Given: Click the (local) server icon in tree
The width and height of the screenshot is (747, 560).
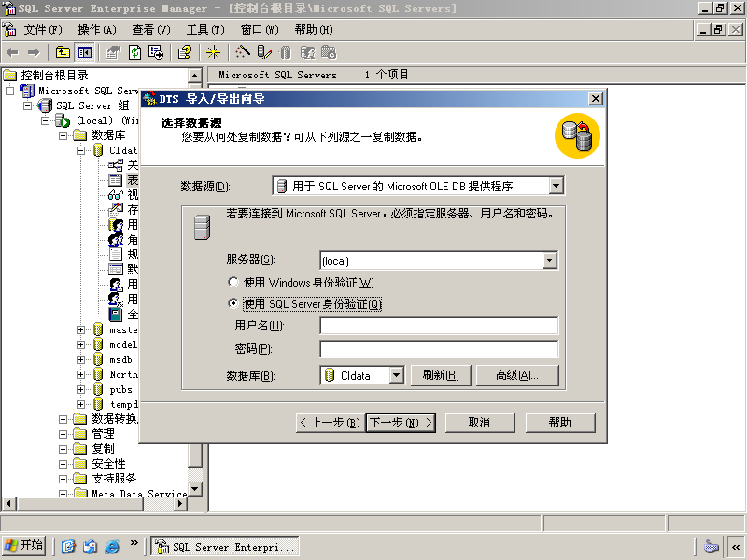Looking at the screenshot, I should pos(63,120).
